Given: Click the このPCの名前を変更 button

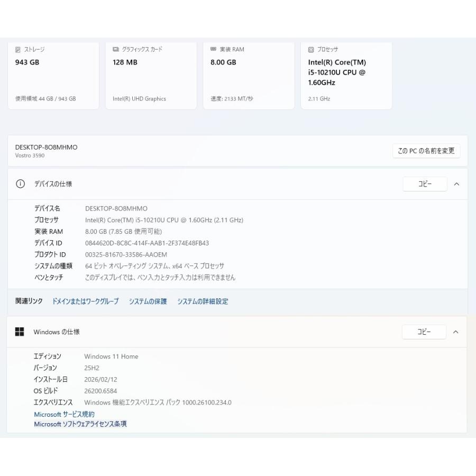Looking at the screenshot, I should (x=426, y=150).
